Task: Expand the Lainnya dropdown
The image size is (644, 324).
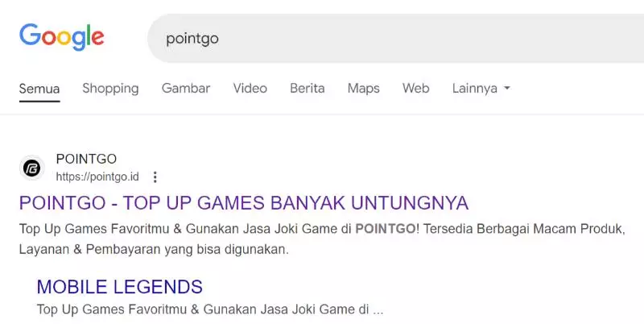Action: pyautogui.click(x=481, y=88)
